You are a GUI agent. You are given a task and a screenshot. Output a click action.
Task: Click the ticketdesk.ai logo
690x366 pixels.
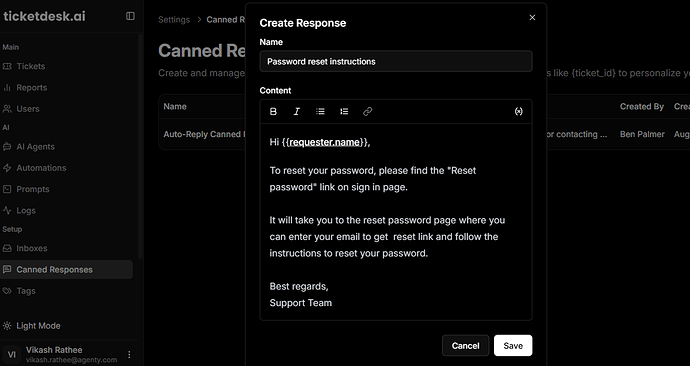pos(44,16)
